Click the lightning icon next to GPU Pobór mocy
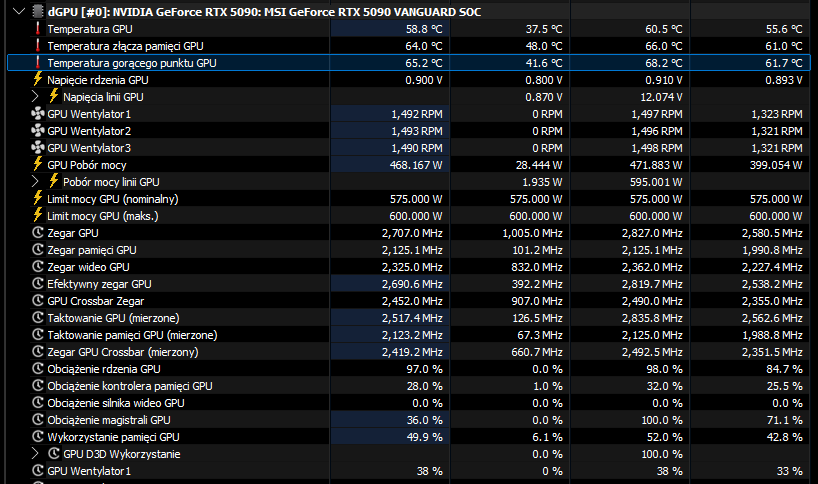Screen dimensions: 818x484 38,164
